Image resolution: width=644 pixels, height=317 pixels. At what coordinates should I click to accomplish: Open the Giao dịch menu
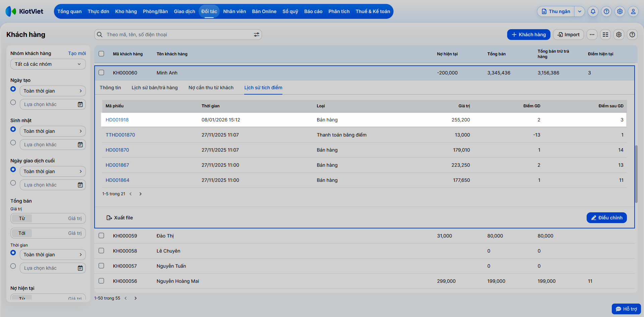click(x=184, y=11)
